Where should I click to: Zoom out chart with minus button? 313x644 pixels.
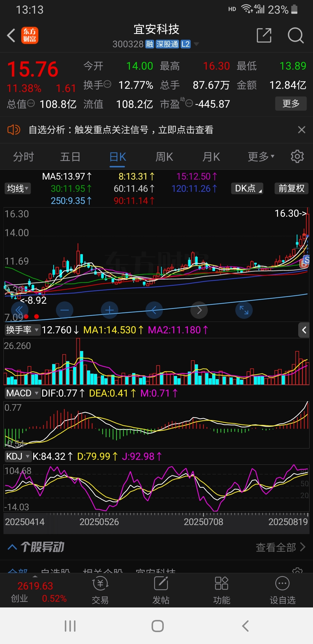point(64,310)
